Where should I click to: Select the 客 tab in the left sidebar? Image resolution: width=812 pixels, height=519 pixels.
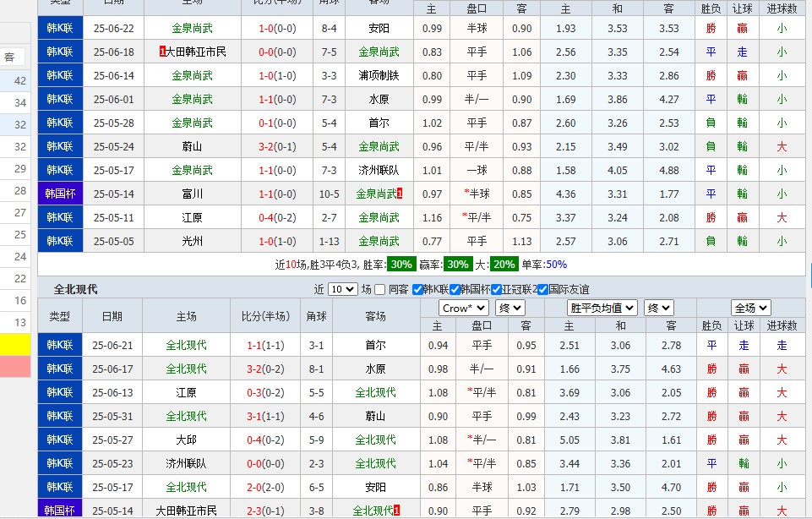point(9,58)
